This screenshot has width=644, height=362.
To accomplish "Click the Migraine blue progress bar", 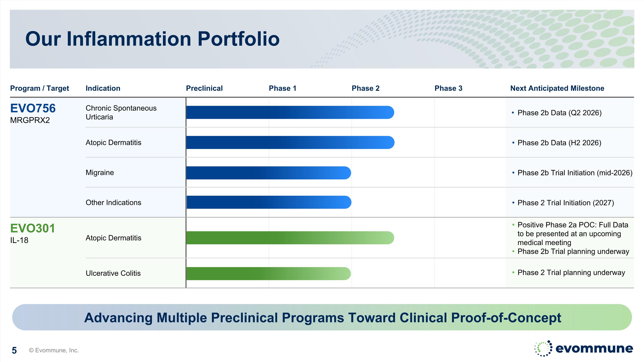I will pos(269,173).
